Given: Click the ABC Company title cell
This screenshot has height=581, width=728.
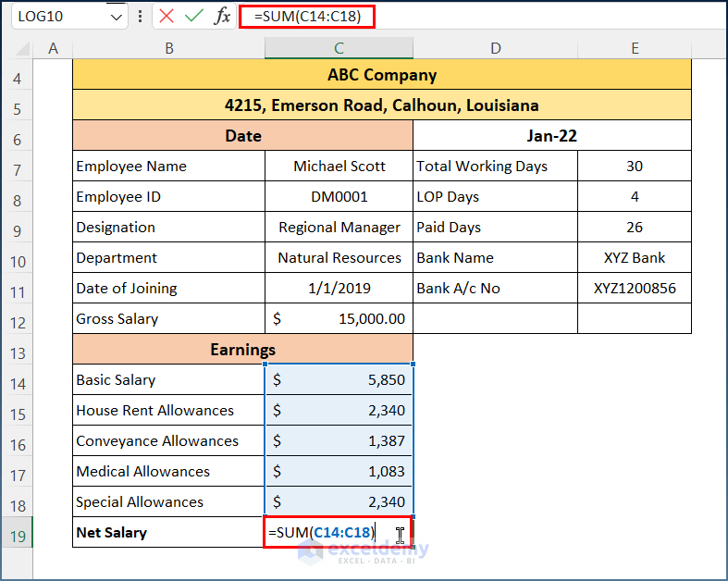Looking at the screenshot, I should (381, 75).
